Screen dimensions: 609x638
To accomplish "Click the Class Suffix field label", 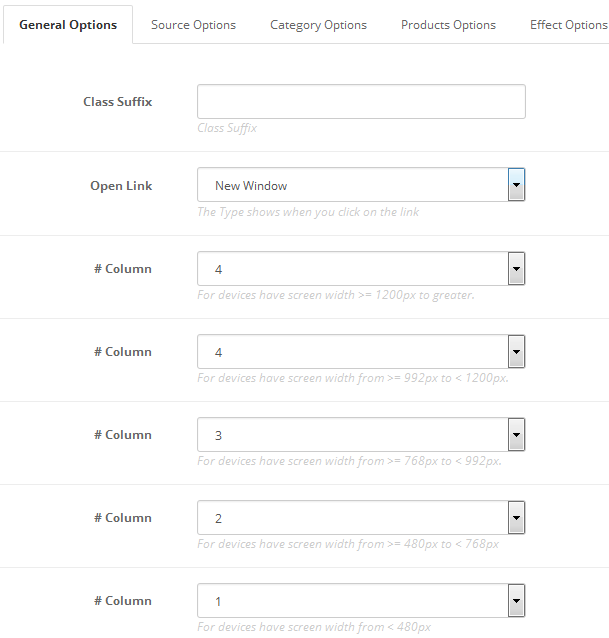I will tap(117, 102).
